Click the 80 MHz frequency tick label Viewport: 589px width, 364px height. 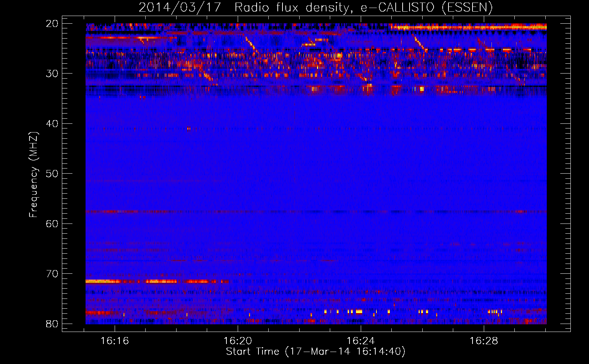[52, 324]
